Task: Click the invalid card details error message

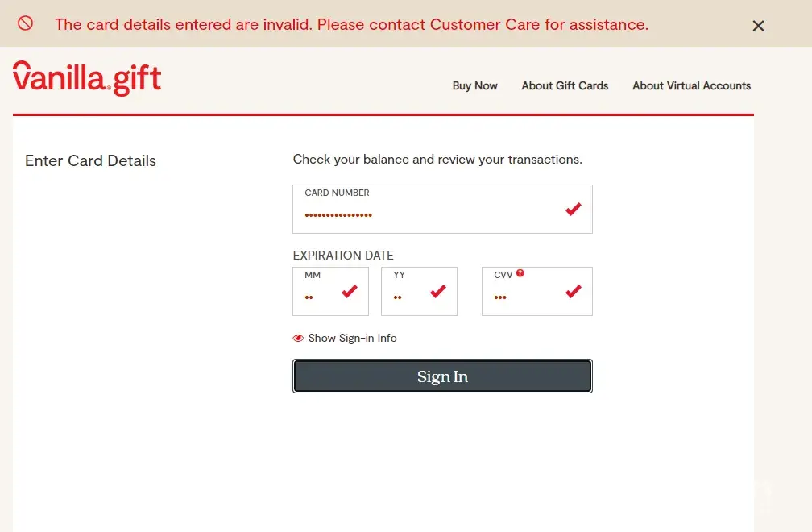Action: tap(351, 24)
